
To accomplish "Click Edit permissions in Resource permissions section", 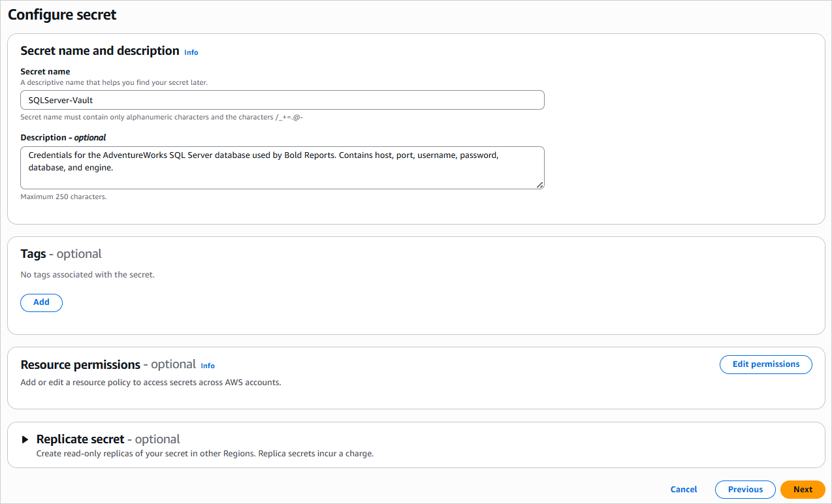I will 765,364.
